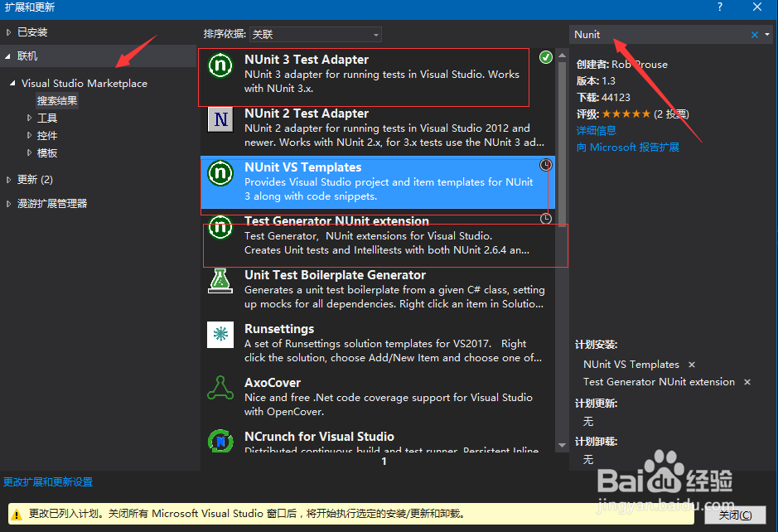The height and width of the screenshot is (532, 778).
Task: Select the 更新 (2) tree item
Action: [x=36, y=180]
